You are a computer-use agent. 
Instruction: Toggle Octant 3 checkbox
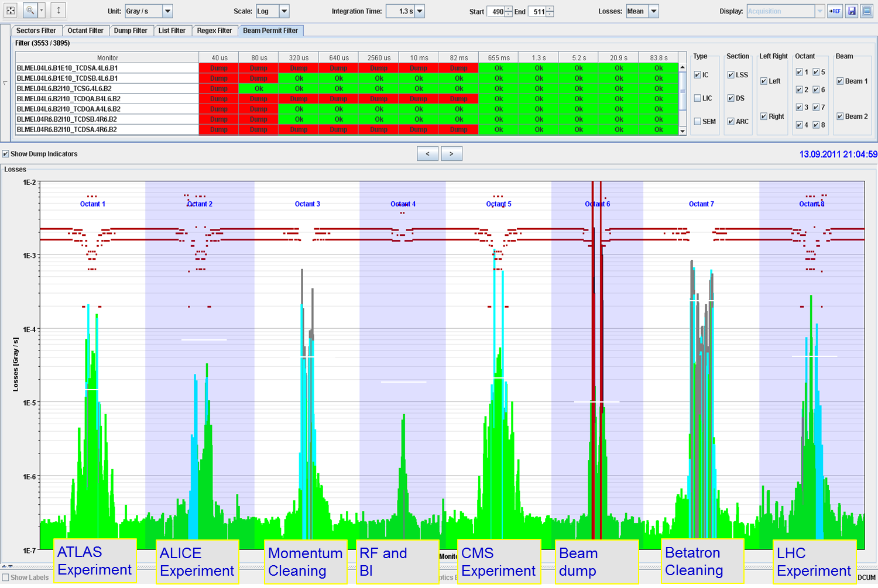(800, 107)
